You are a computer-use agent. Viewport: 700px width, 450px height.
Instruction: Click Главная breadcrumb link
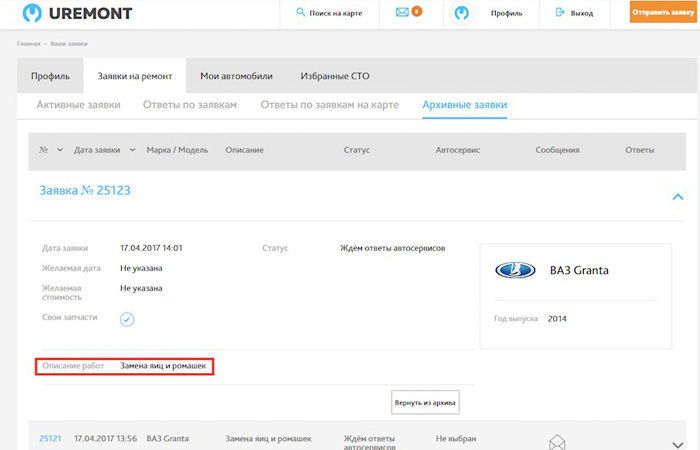click(27, 45)
